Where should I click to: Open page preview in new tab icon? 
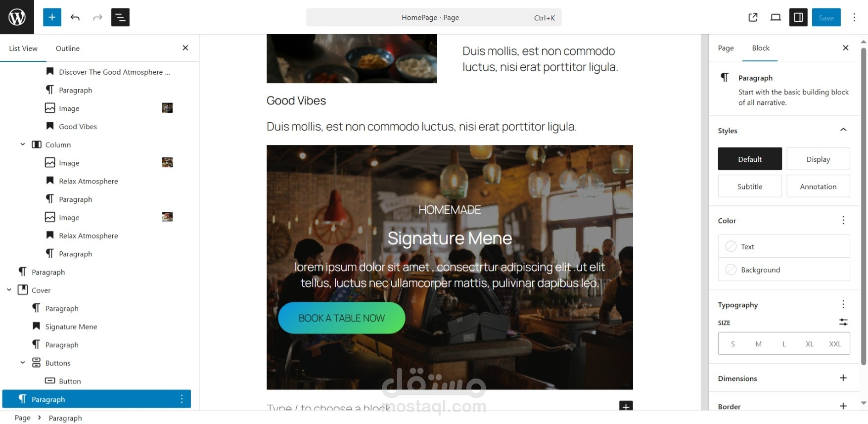753,17
